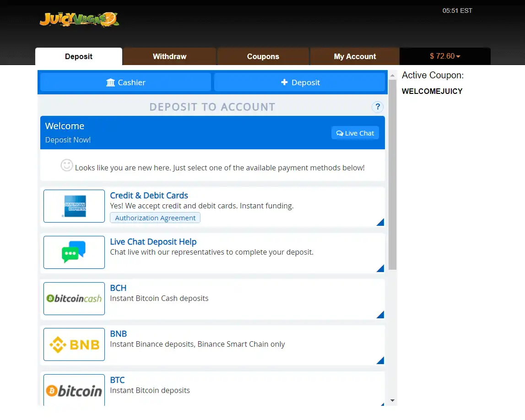Screen dimensions: 525x420
Task: Select the Bitcoin Cash logo
Action: pos(74,299)
